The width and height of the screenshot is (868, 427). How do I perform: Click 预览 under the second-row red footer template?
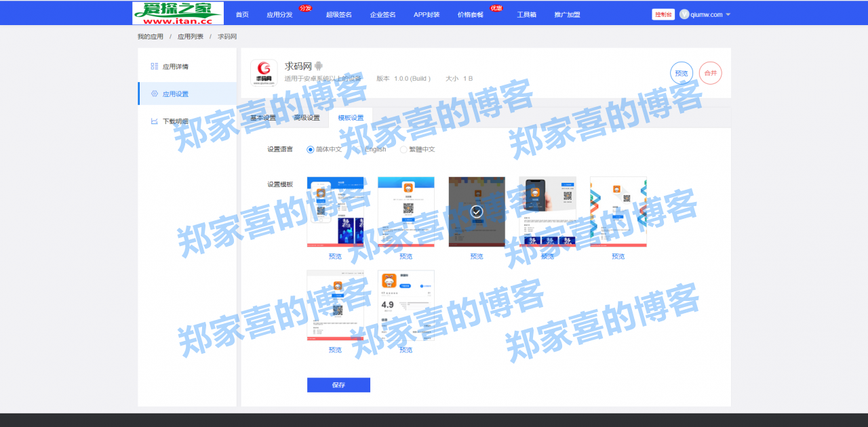click(x=335, y=350)
